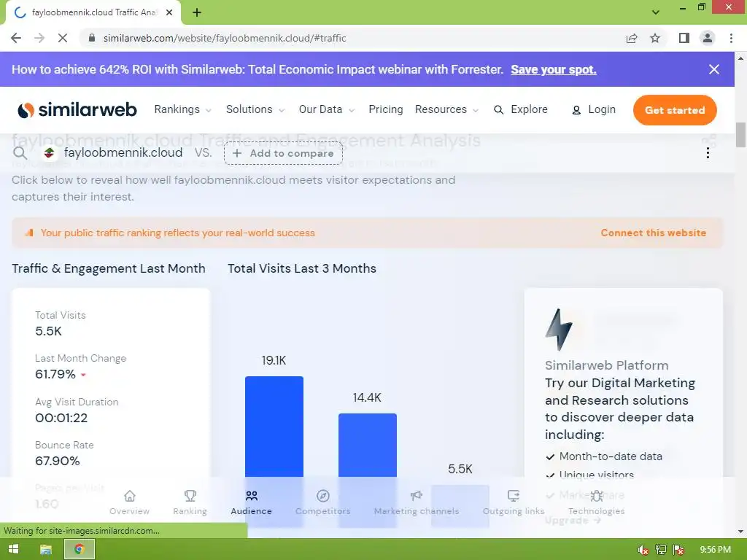Click the lightning bolt Similarweb Platform icon
Screen dimensions: 747x560
[x=559, y=330]
